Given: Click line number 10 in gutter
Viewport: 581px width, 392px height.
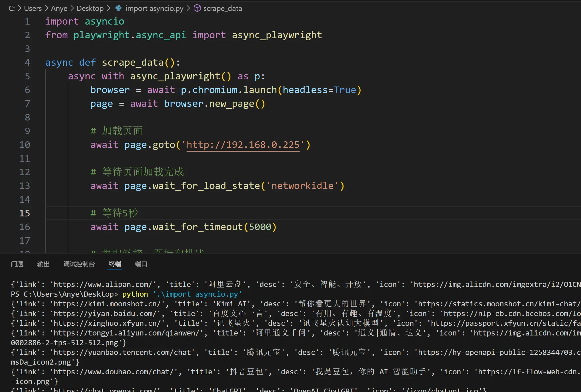Looking at the screenshot, I should point(25,145).
